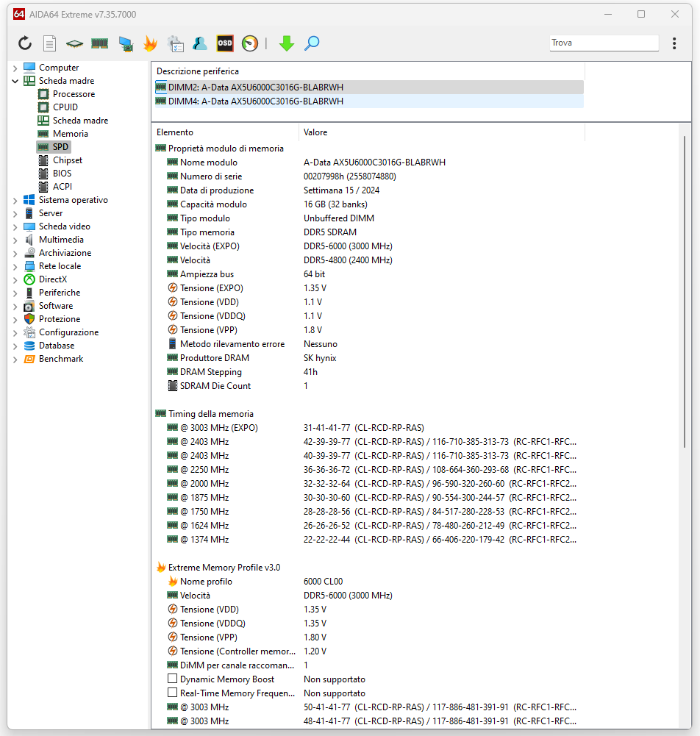Click the Trova search input field
The width and height of the screenshot is (700, 736).
coord(603,43)
